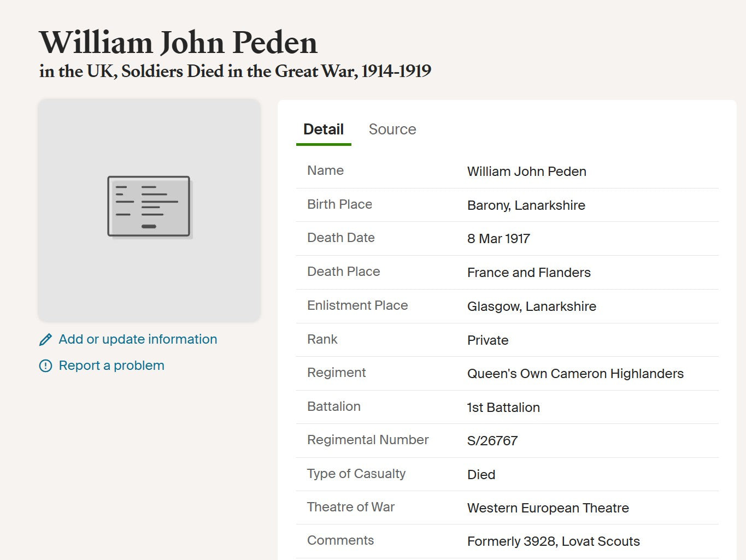Image resolution: width=746 pixels, height=560 pixels.
Task: Click the Report a problem link
Action: (111, 366)
